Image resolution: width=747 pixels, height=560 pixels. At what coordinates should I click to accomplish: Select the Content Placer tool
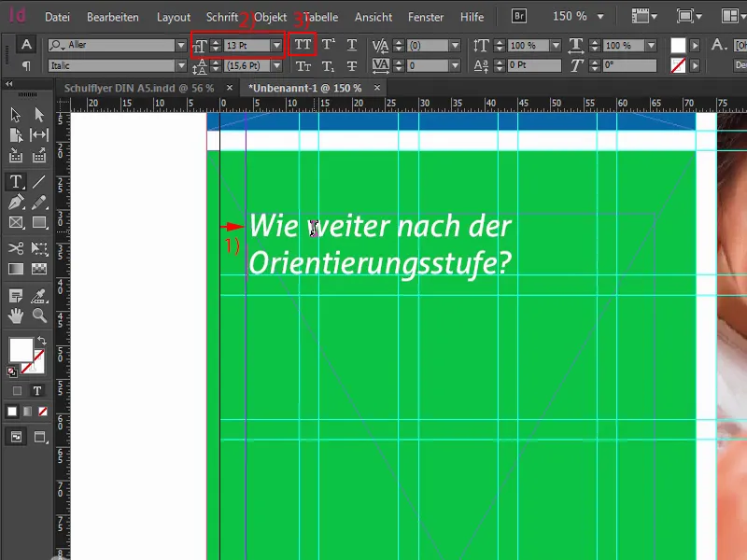(x=39, y=155)
